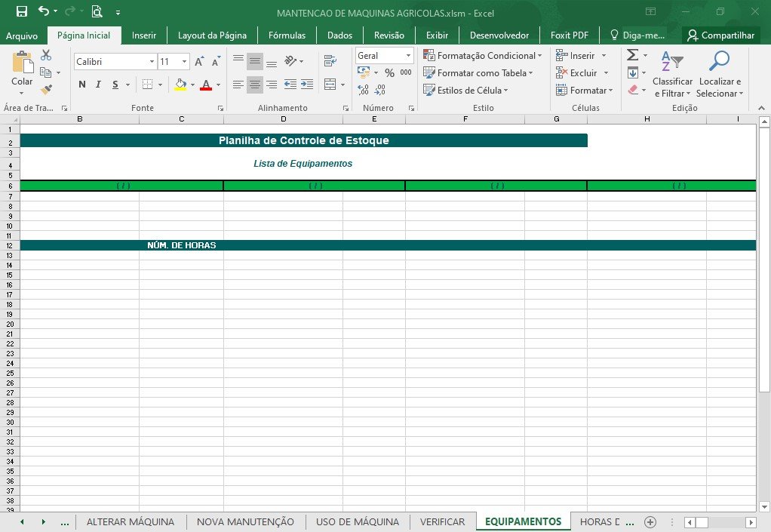The image size is (771, 532).
Task: Click the AutoSum sigma icon
Action: pos(633,55)
